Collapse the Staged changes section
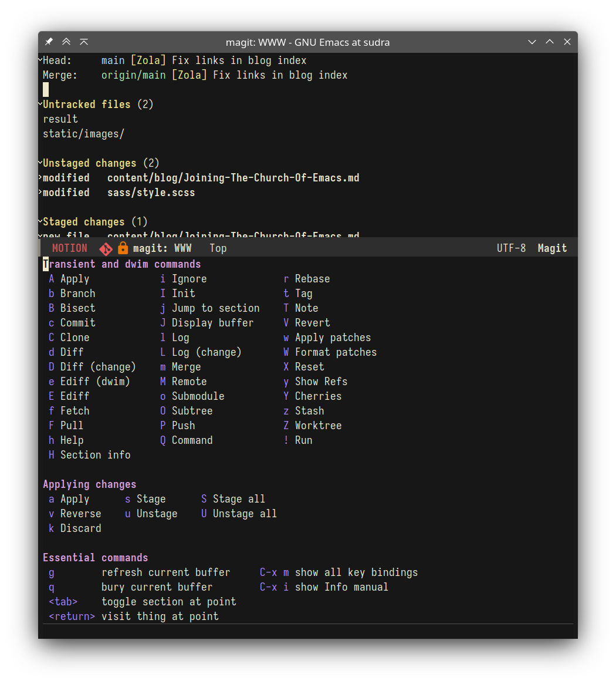 [40, 221]
